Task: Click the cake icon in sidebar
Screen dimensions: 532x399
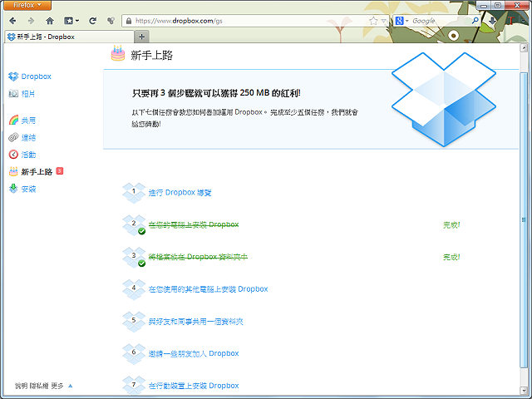Action: (x=13, y=171)
